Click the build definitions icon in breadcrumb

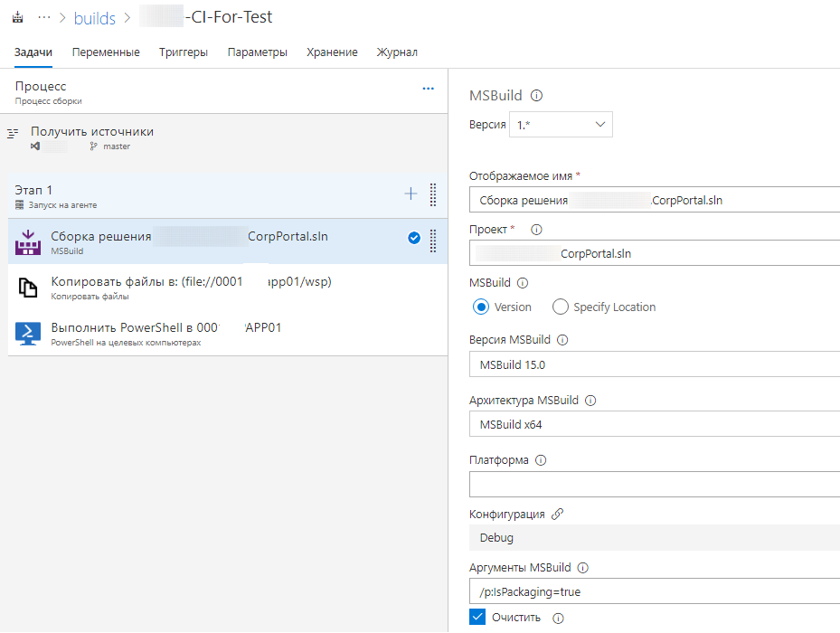(17, 17)
